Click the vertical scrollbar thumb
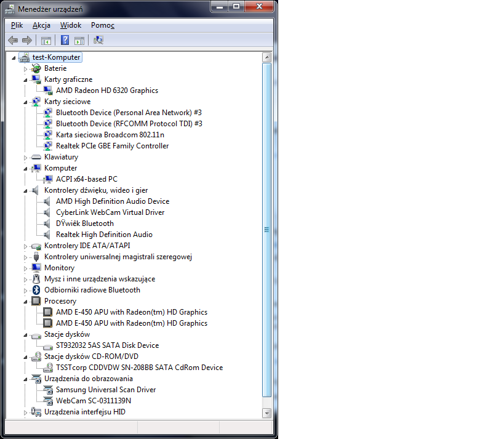Screen dimensions: 504x439 point(267,230)
